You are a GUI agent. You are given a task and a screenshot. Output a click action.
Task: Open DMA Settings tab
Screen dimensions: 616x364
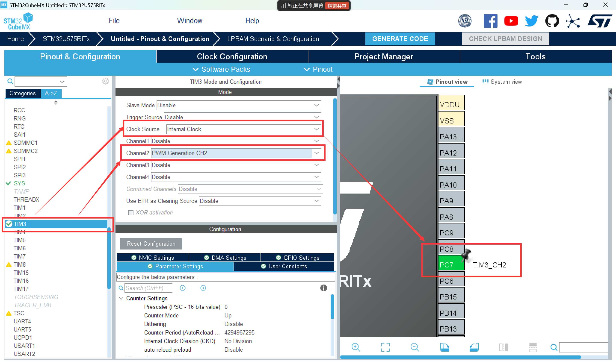[225, 258]
